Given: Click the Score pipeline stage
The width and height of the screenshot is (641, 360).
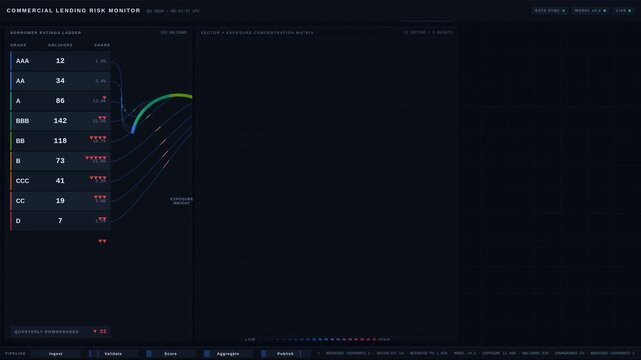Looking at the screenshot, I should coord(170,354).
